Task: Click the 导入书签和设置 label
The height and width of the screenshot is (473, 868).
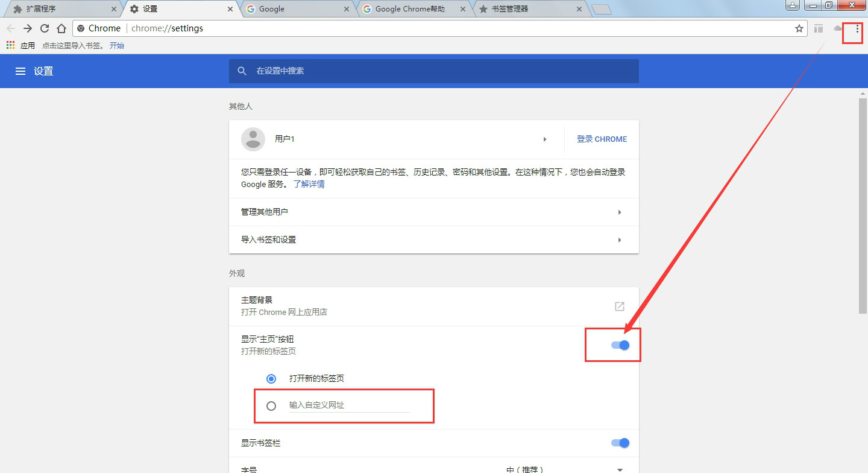Action: pyautogui.click(x=268, y=240)
